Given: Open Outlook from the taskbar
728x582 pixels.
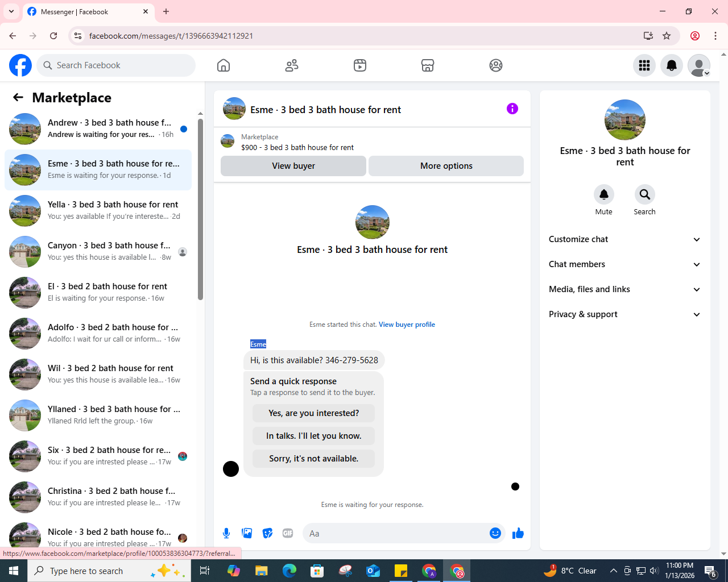Looking at the screenshot, I should pyautogui.click(x=373, y=571).
